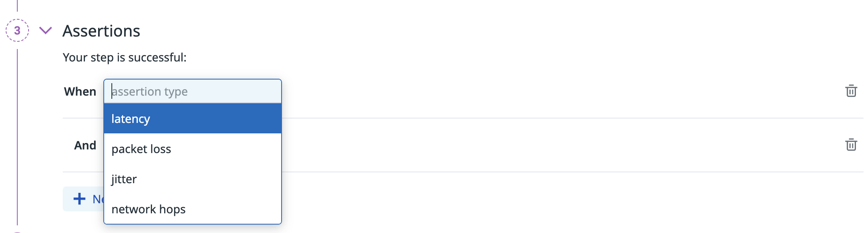Click the "Your step is successful:" text
Viewport: 868px width, 233px height.
pos(125,57)
